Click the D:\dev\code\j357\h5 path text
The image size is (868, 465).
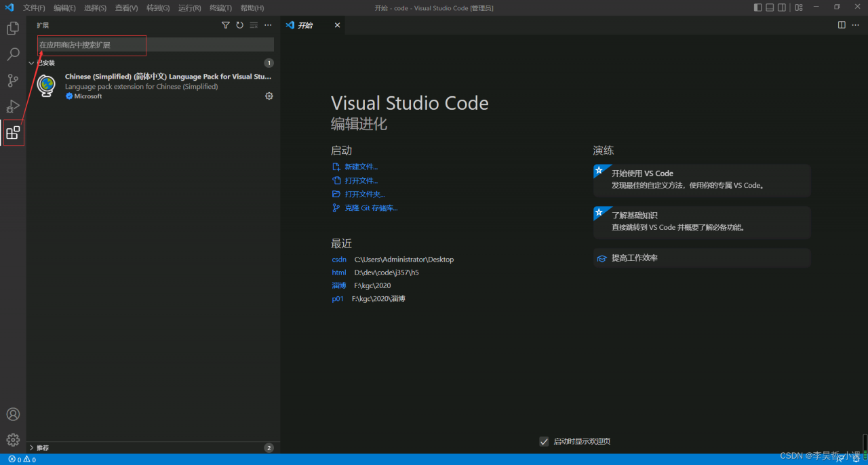click(387, 272)
